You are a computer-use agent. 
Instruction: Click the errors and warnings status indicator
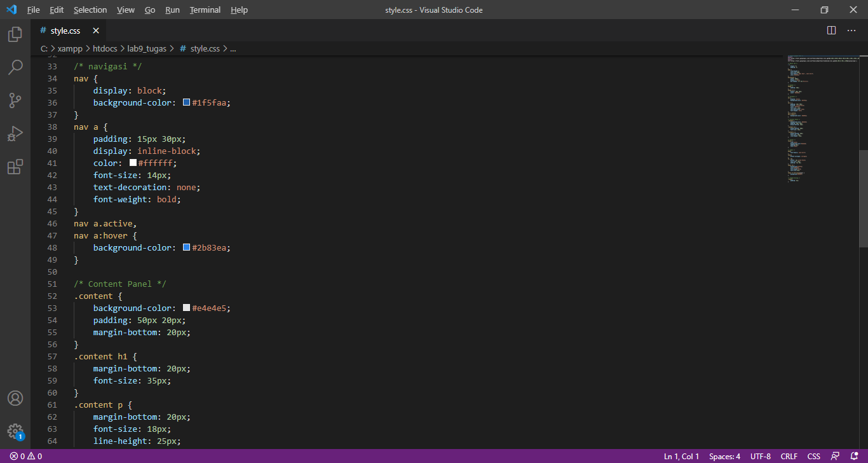pyautogui.click(x=26, y=457)
